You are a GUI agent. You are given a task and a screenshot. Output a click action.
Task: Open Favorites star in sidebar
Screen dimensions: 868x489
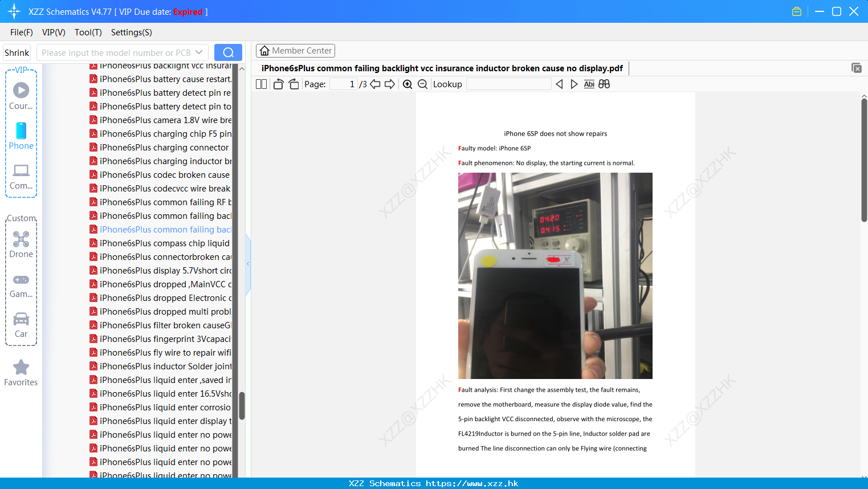pyautogui.click(x=21, y=373)
